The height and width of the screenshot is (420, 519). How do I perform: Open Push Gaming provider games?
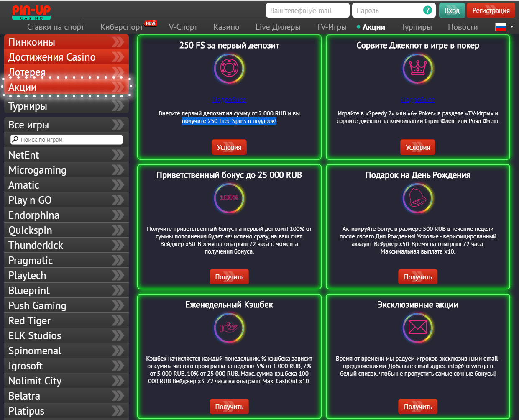(66, 305)
